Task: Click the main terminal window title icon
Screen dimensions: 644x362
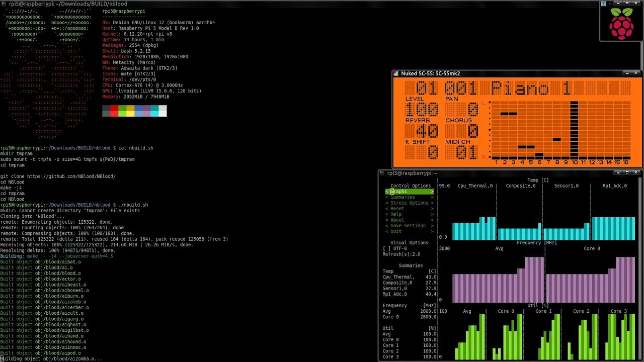Action: click(4, 4)
